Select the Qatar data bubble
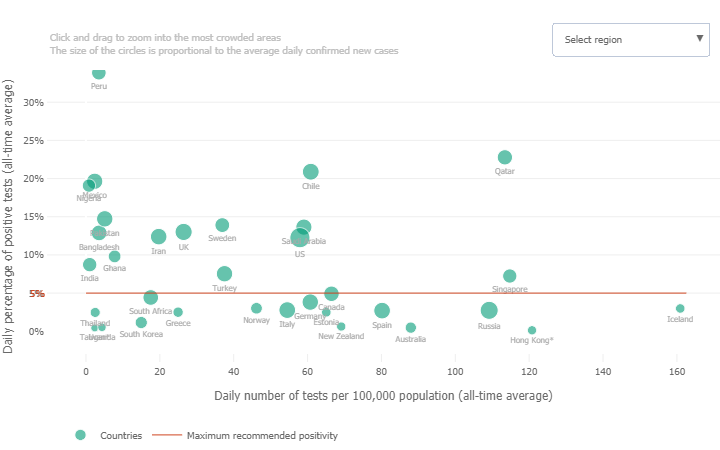The width and height of the screenshot is (720, 450). click(505, 157)
